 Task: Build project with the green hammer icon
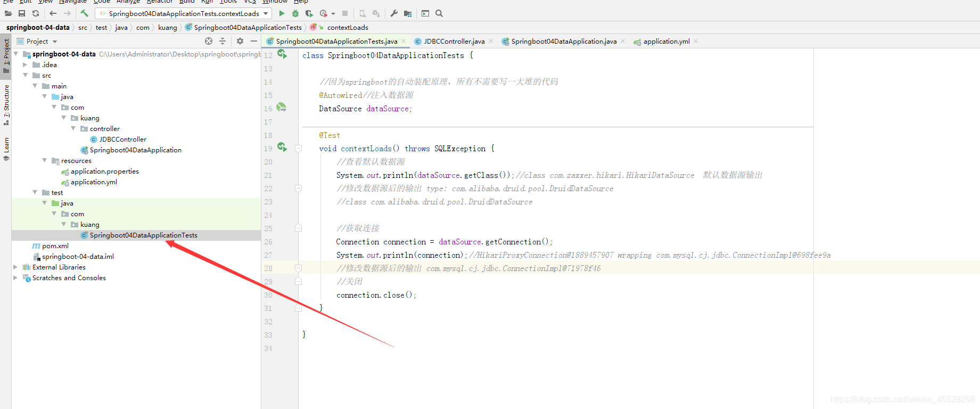click(84, 13)
